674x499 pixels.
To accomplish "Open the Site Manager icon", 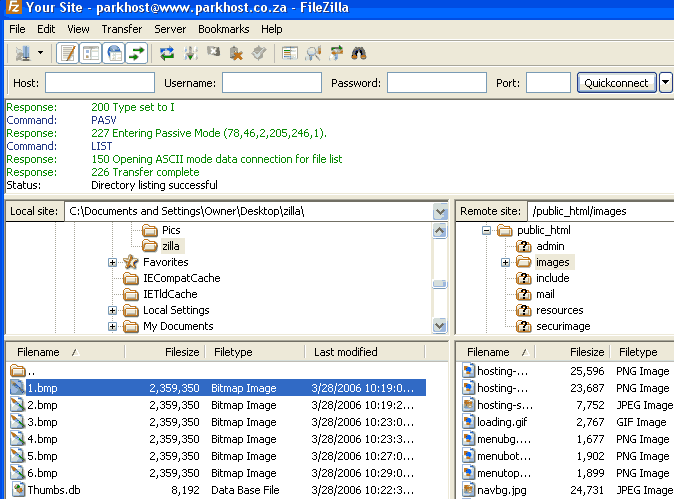I will click(x=23, y=53).
